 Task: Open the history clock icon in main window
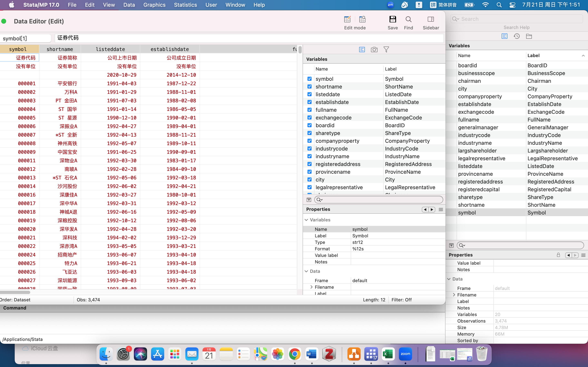point(517,36)
